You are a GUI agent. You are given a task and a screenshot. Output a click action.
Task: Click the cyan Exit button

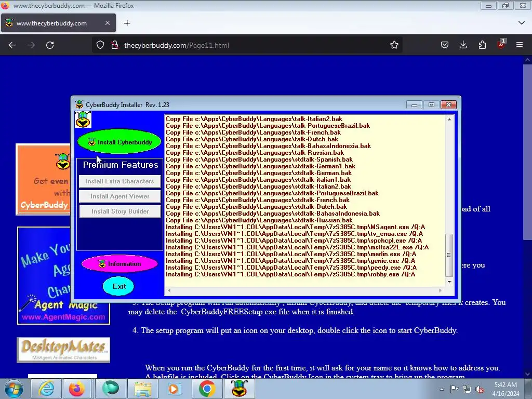tap(118, 286)
